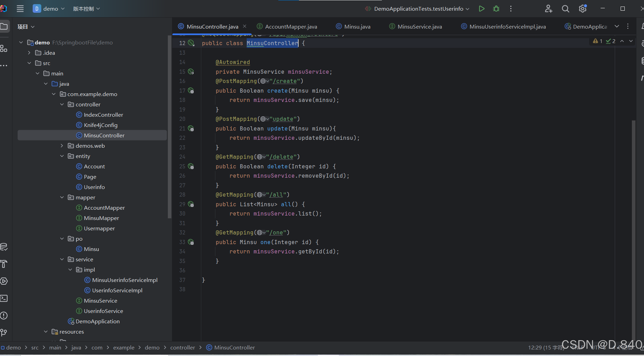Open the main hamburger menu

pos(20,9)
